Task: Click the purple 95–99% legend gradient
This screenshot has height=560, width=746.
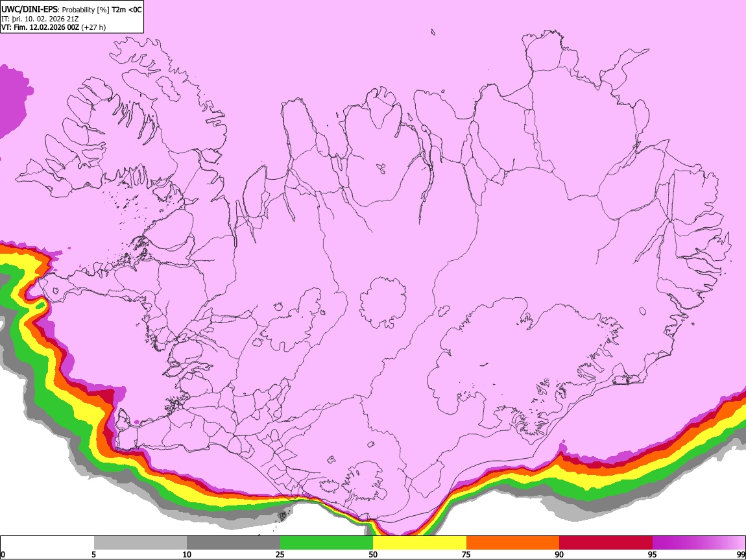Action: pyautogui.click(x=699, y=543)
